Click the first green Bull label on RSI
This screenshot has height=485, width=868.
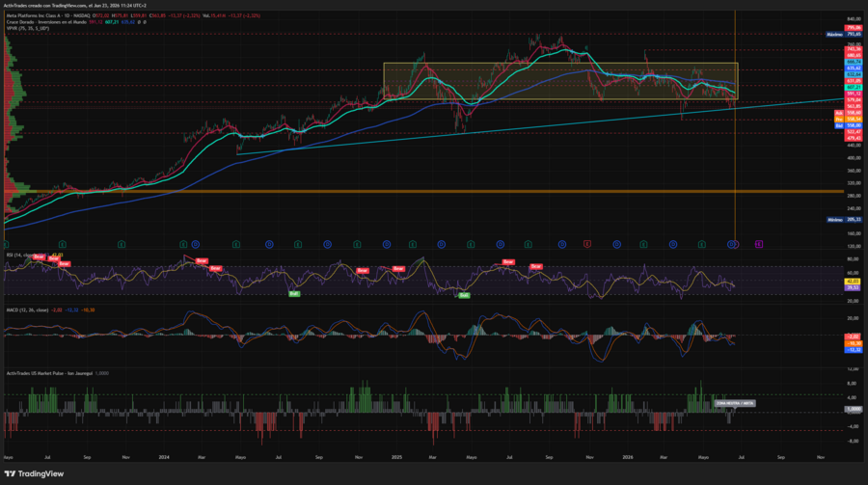tap(294, 293)
